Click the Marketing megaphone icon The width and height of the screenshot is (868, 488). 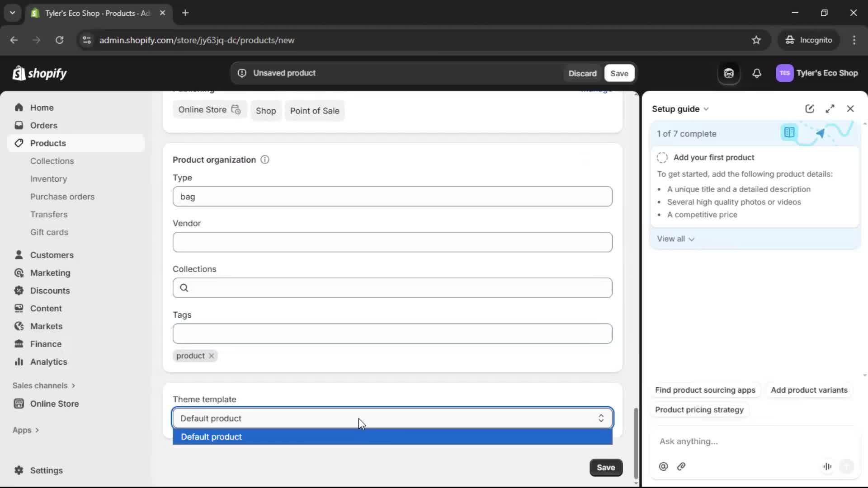[x=19, y=273]
